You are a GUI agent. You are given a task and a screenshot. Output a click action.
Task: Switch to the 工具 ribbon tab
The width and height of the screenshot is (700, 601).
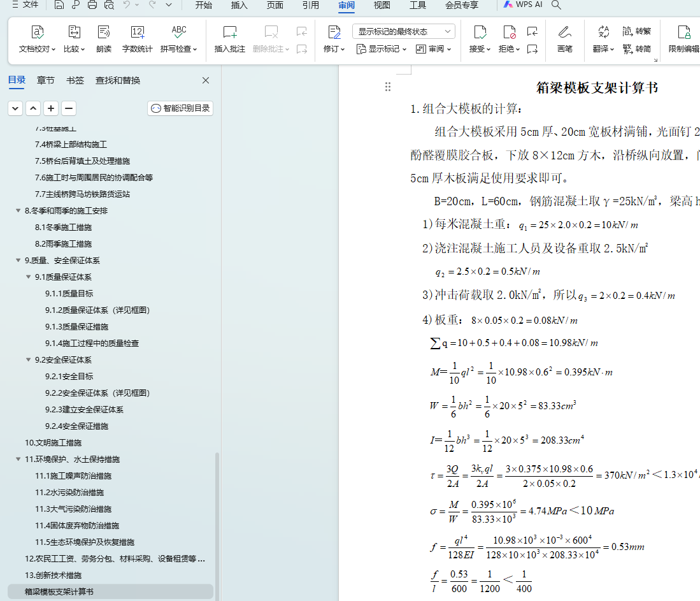(x=417, y=5)
